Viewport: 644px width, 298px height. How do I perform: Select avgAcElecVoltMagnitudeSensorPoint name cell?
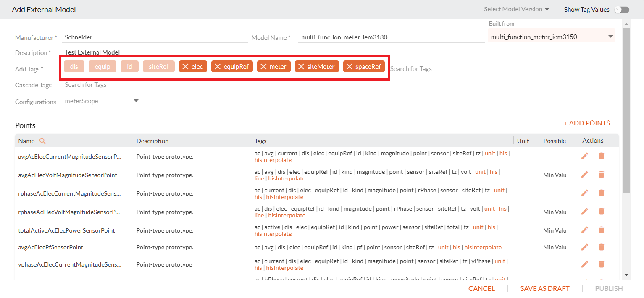pos(68,175)
